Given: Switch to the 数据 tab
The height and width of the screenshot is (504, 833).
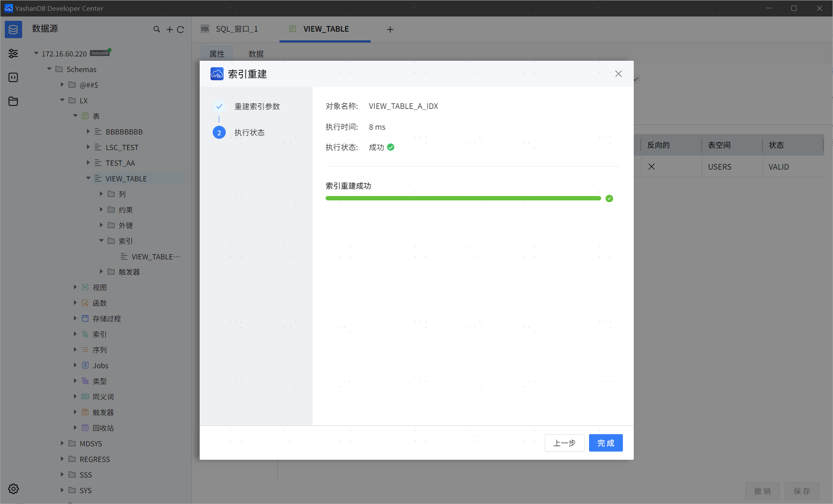Looking at the screenshot, I should (x=256, y=54).
